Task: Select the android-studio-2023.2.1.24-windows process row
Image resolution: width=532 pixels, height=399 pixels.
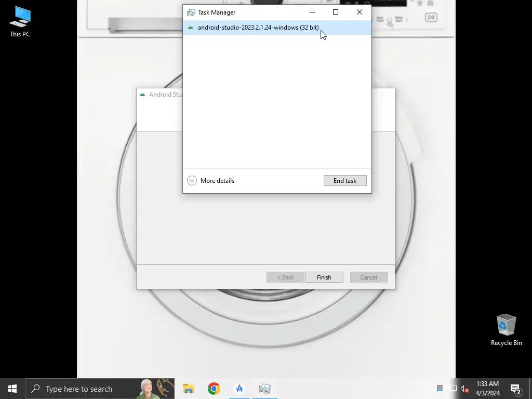Action: point(277,28)
